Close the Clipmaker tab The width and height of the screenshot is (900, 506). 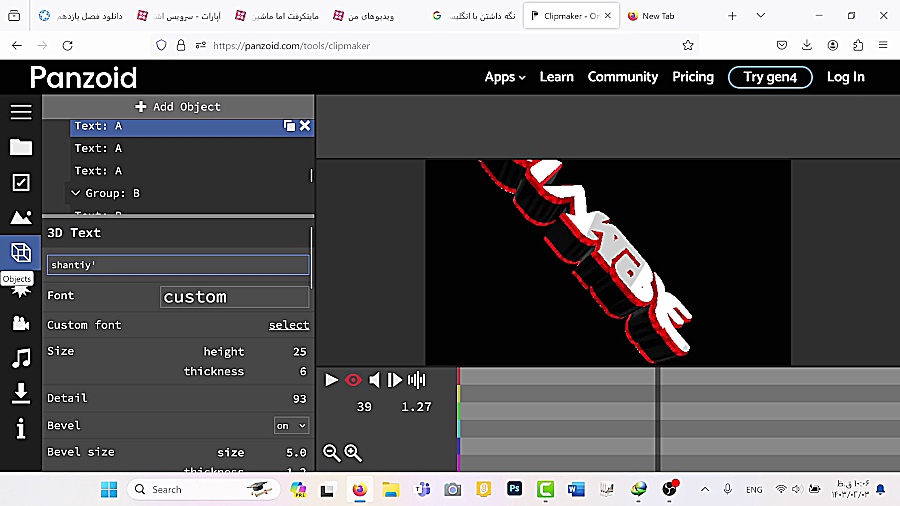tap(607, 16)
